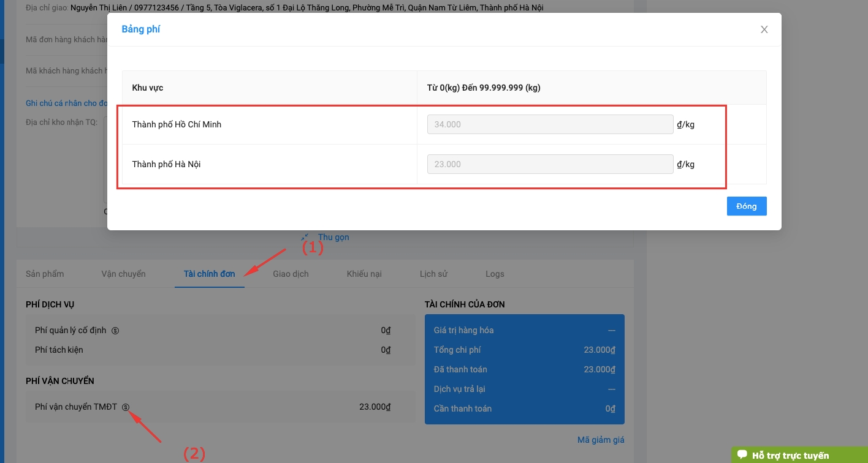The width and height of the screenshot is (868, 463).
Task: Open the Sản phẩm tab
Action: pyautogui.click(x=45, y=274)
